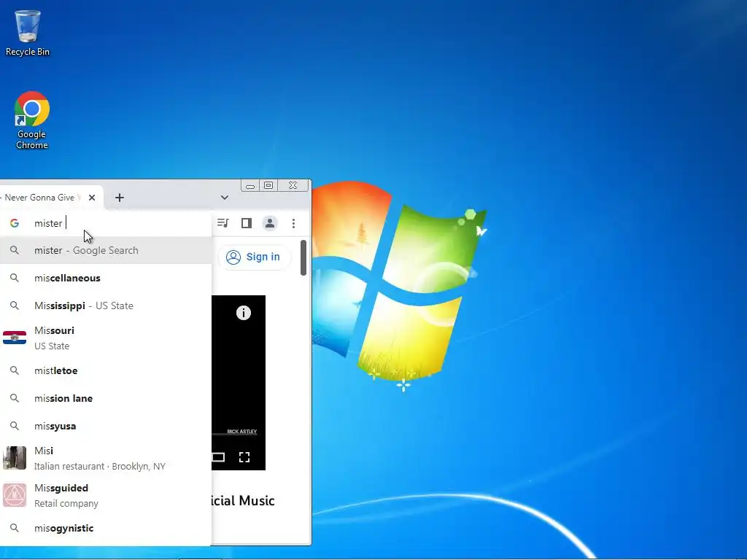Open the Chrome profile avatar button

click(270, 223)
